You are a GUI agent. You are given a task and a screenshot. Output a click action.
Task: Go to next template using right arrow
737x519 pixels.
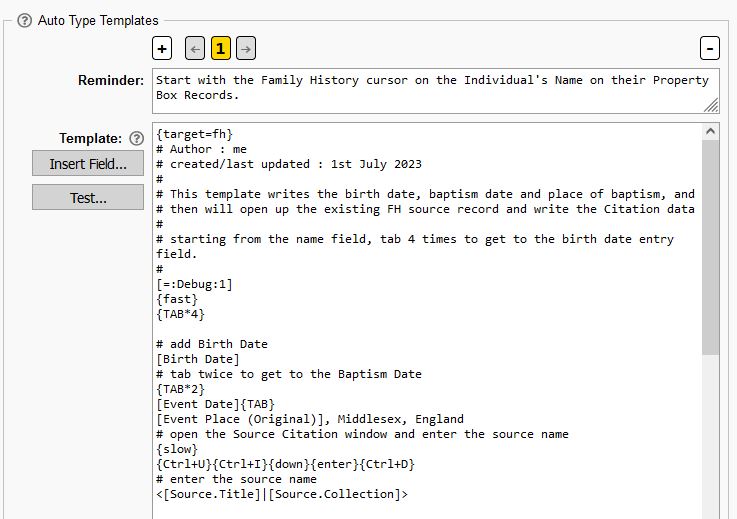tap(245, 48)
